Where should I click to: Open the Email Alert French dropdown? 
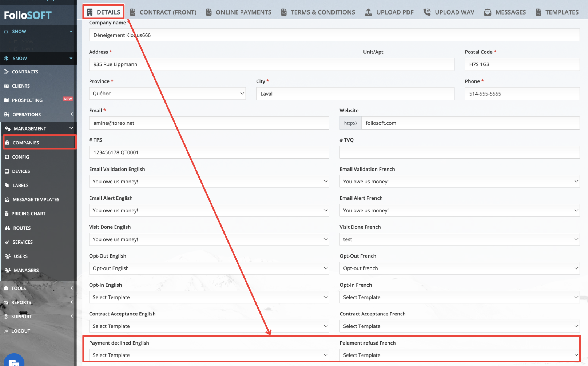[460, 210]
